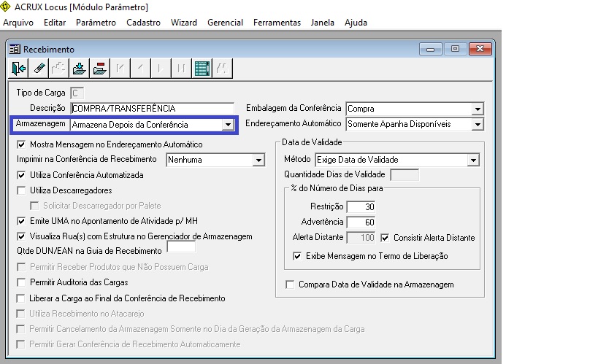Click the Alerta Distante value field
The image size is (598, 364).
pos(361,238)
